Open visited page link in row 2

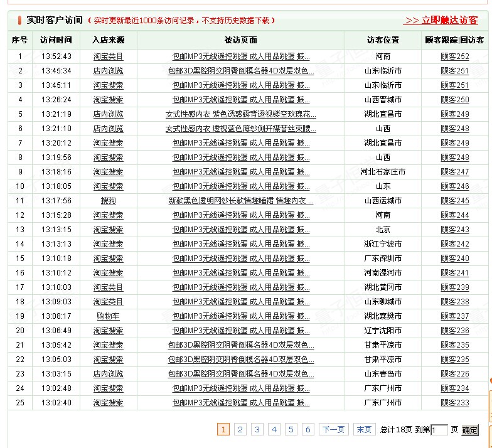241,71
